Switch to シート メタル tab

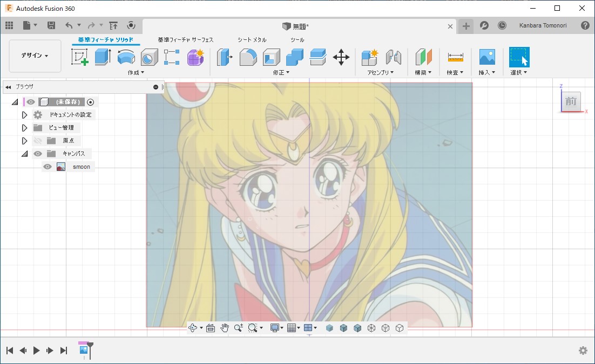pyautogui.click(x=252, y=40)
